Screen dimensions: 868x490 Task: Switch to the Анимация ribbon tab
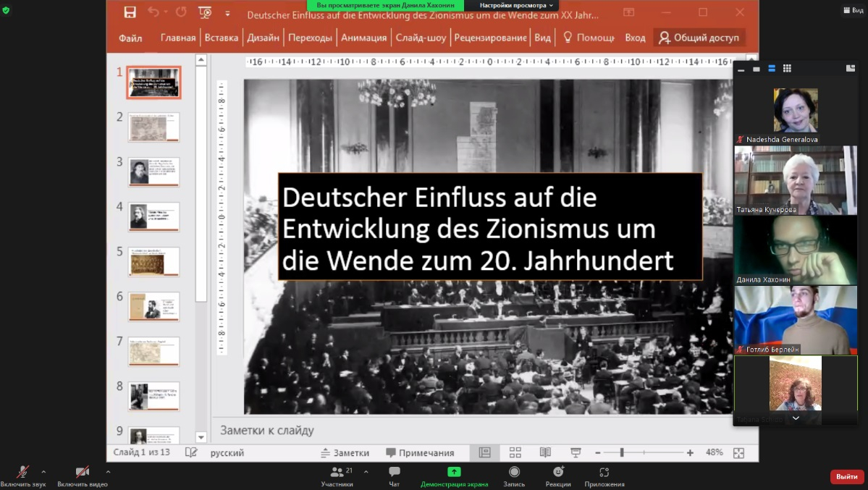363,38
